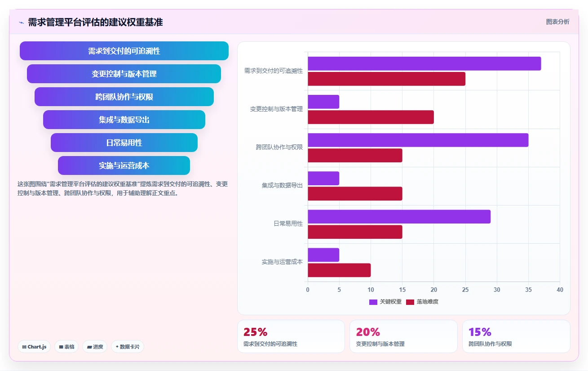Click the y-axis label 需求到交付的可追溯性

[274, 71]
